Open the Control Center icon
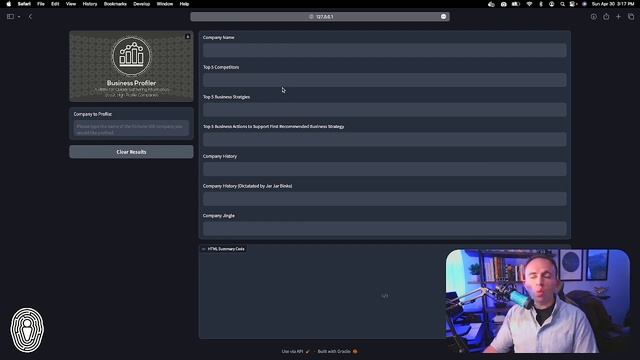This screenshot has height=360, width=640. [x=573, y=4]
